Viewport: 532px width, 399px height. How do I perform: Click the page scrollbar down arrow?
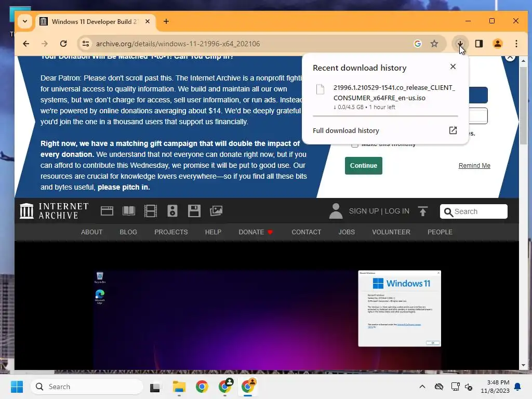[x=523, y=365]
